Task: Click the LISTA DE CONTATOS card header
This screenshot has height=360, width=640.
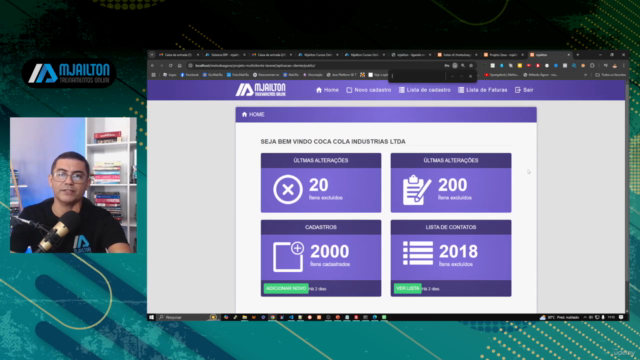Action: coord(451,227)
